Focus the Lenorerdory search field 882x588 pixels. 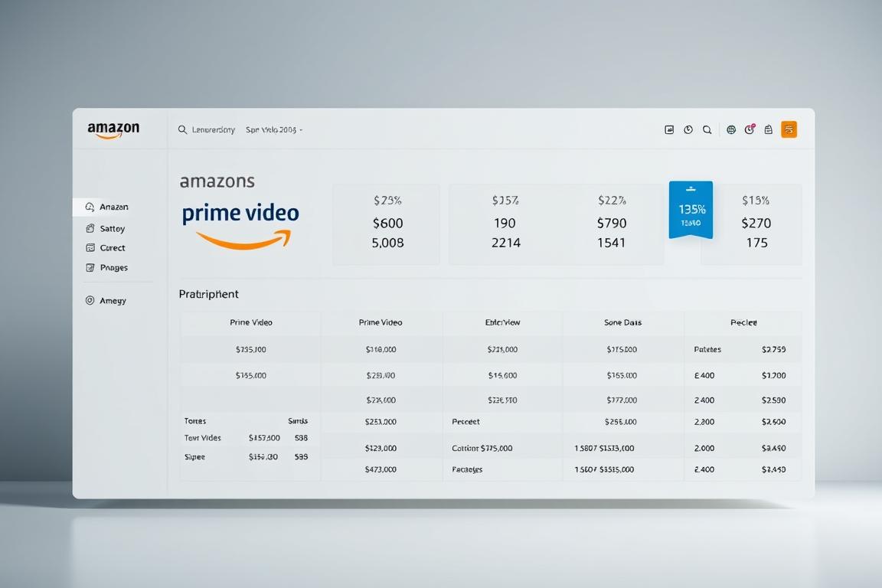(x=213, y=130)
